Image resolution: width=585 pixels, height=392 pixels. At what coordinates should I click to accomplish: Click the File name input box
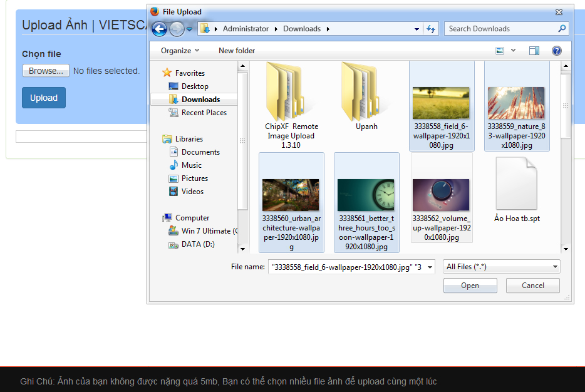pos(346,267)
